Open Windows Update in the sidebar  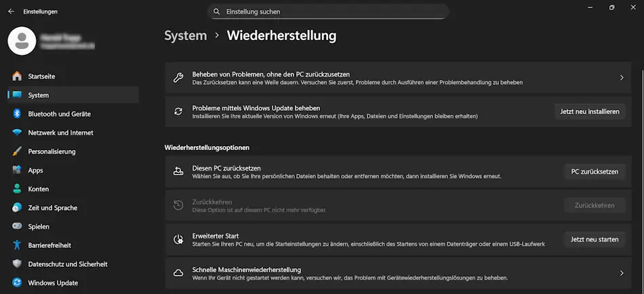tap(73, 283)
